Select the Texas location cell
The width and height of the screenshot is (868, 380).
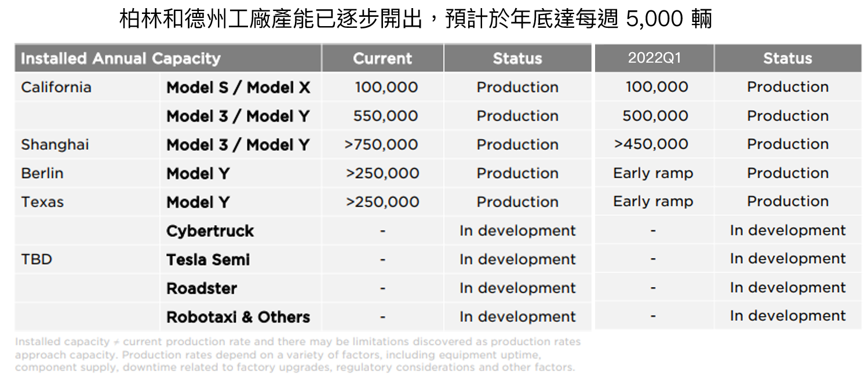point(42,202)
